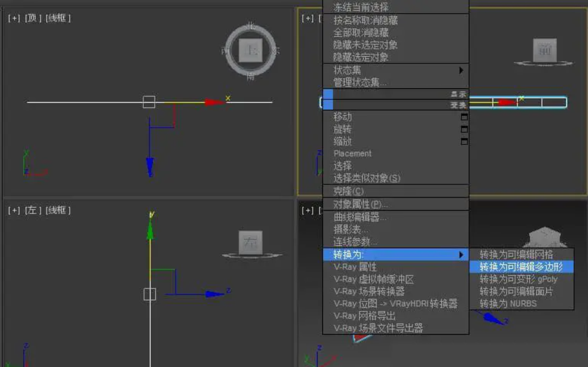The height and width of the screenshot is (367, 588).
Task: Choose 转换为可编辑多边形
Action: (x=521, y=267)
